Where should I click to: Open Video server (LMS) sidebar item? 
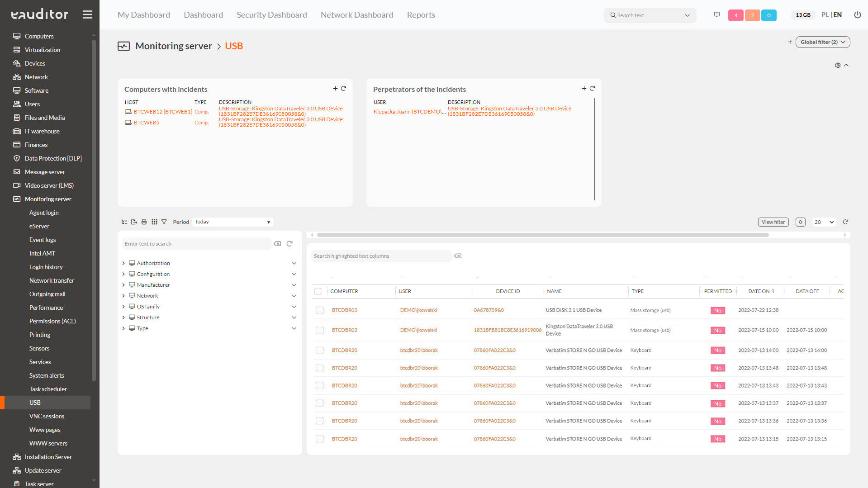click(49, 185)
